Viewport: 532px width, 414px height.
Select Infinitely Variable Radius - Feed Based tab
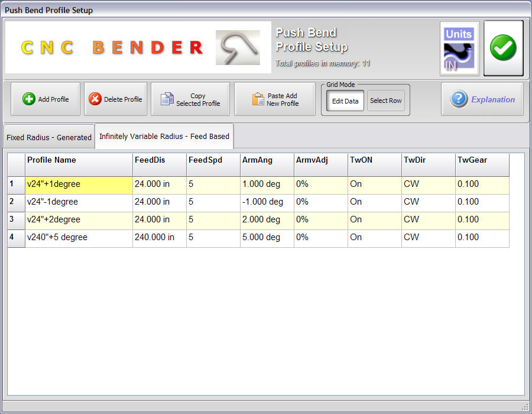pos(164,137)
